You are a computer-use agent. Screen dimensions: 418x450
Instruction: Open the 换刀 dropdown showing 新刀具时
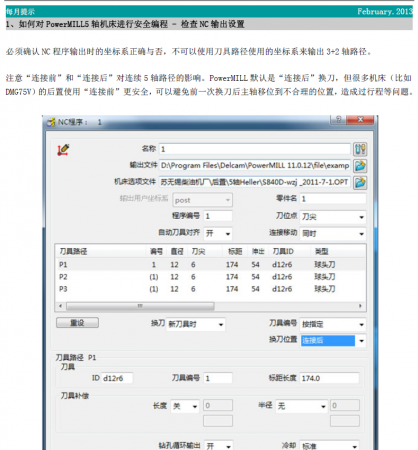pos(196,324)
